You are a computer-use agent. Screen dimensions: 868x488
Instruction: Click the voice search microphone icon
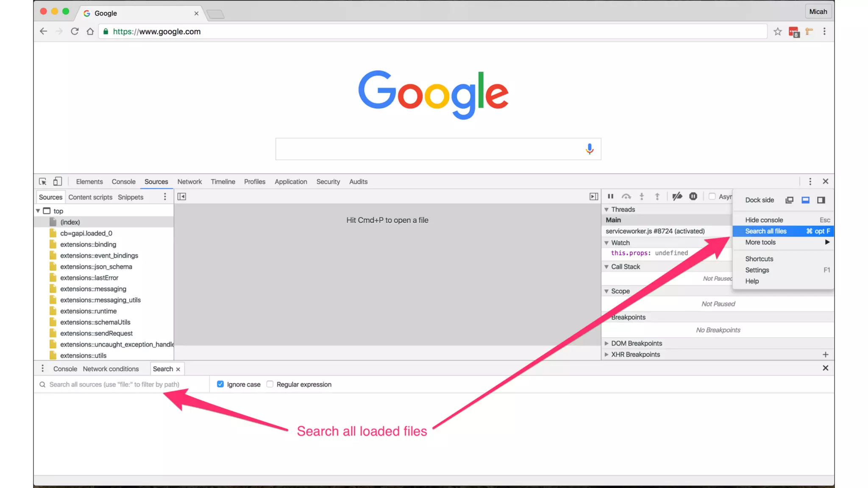tap(589, 149)
